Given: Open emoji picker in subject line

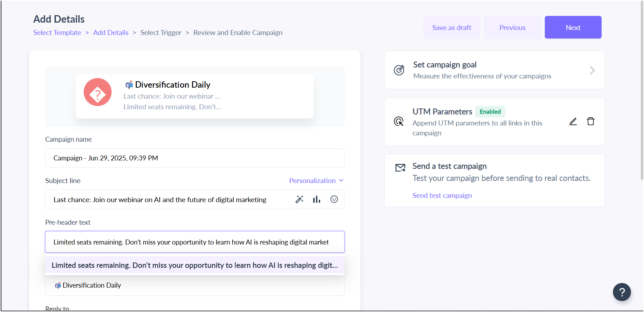Looking at the screenshot, I should [334, 199].
